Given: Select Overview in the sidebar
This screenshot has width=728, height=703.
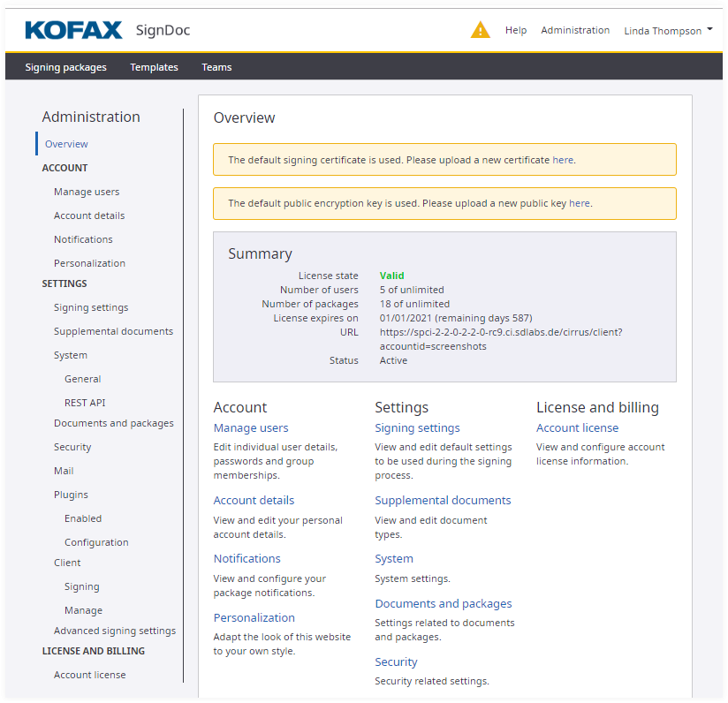Looking at the screenshot, I should click(x=66, y=144).
